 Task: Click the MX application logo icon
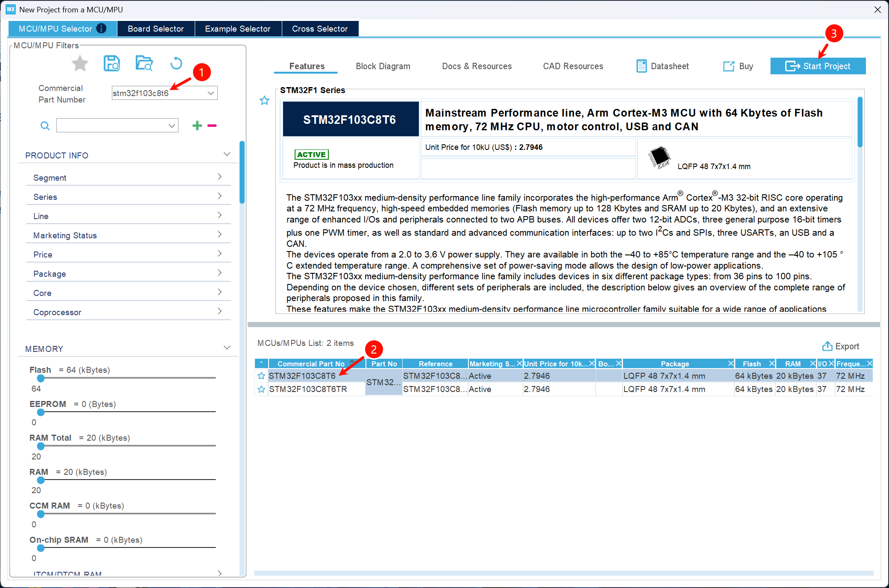[x=11, y=9]
